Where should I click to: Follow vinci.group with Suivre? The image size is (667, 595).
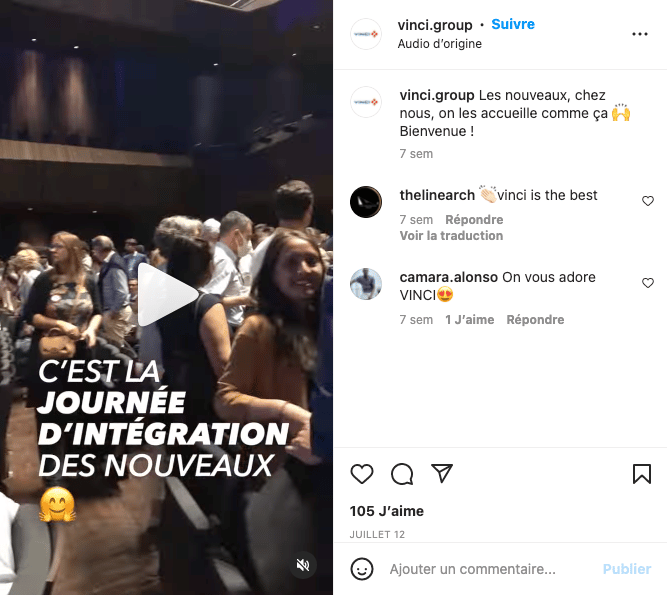513,24
